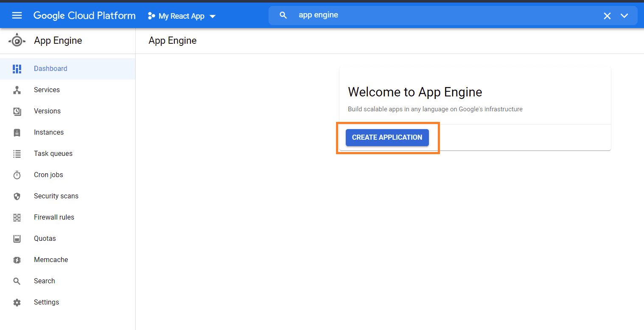
Task: Clear the search field with the X
Action: (607, 15)
